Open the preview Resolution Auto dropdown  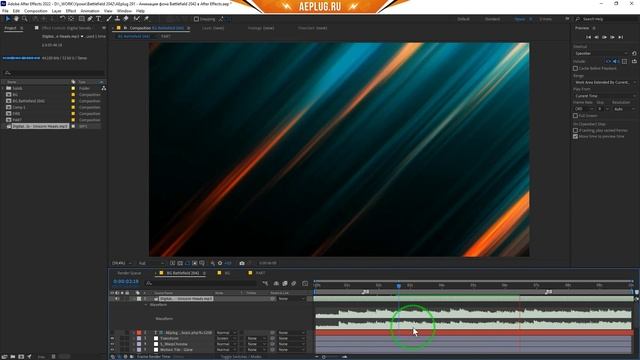pyautogui.click(x=624, y=109)
